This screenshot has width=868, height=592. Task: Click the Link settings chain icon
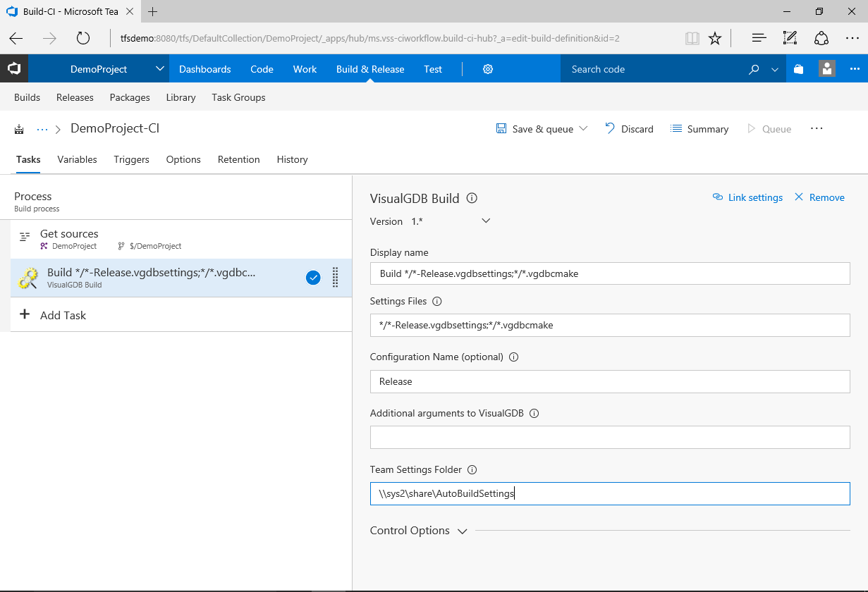(x=719, y=197)
